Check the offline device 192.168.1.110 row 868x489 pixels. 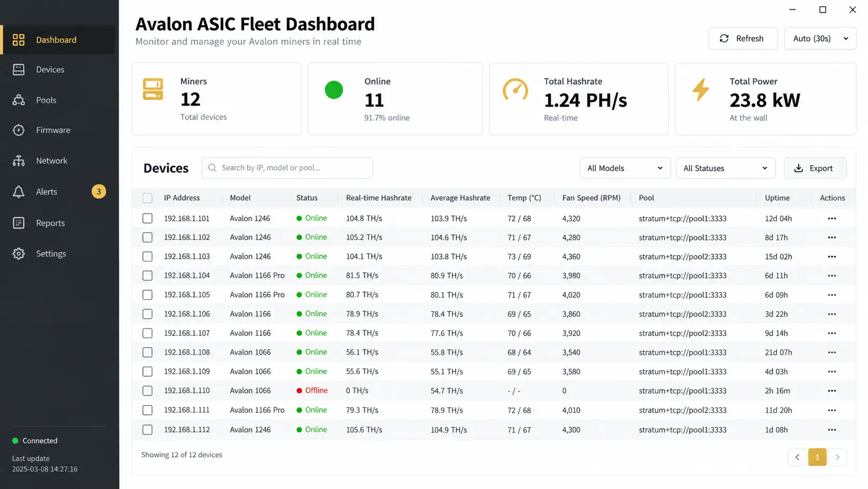click(147, 391)
